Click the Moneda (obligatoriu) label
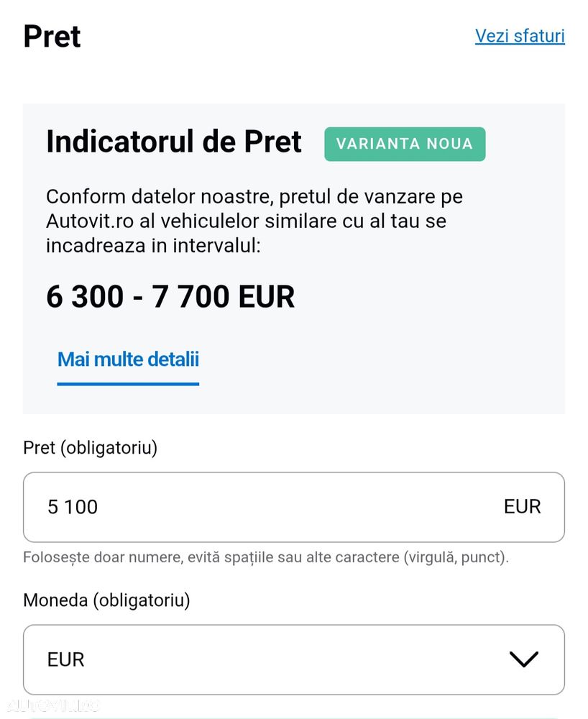Image resolution: width=588 pixels, height=719 pixels. (x=106, y=600)
